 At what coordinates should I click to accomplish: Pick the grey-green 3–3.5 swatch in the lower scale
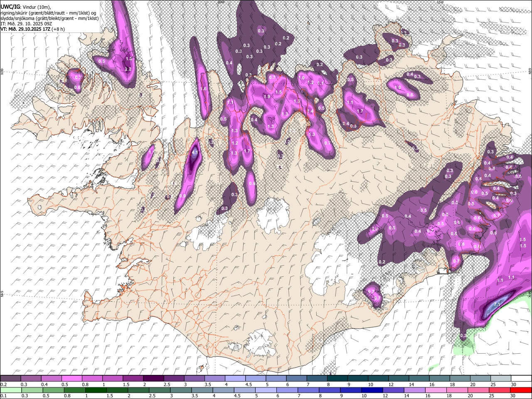tap(181, 390)
